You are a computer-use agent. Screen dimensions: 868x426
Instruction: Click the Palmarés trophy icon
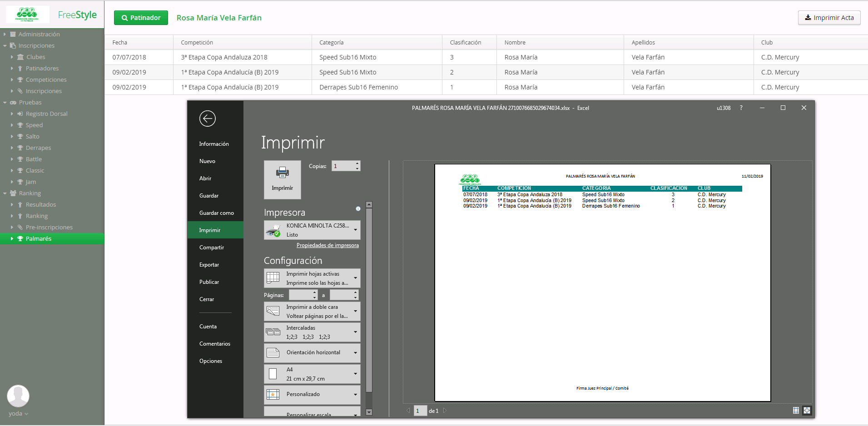(20, 239)
